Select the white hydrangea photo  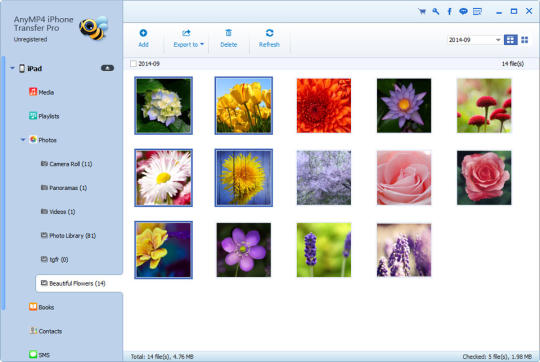pos(163,105)
